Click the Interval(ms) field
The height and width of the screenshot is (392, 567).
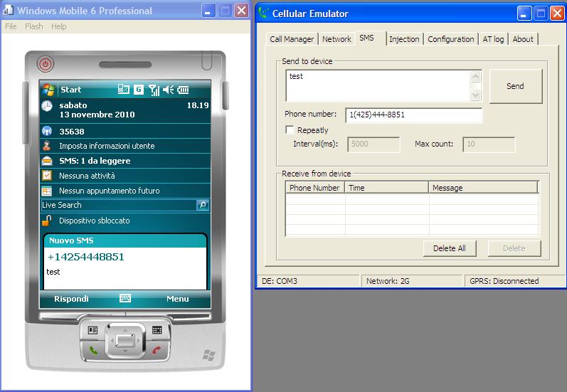pos(373,144)
